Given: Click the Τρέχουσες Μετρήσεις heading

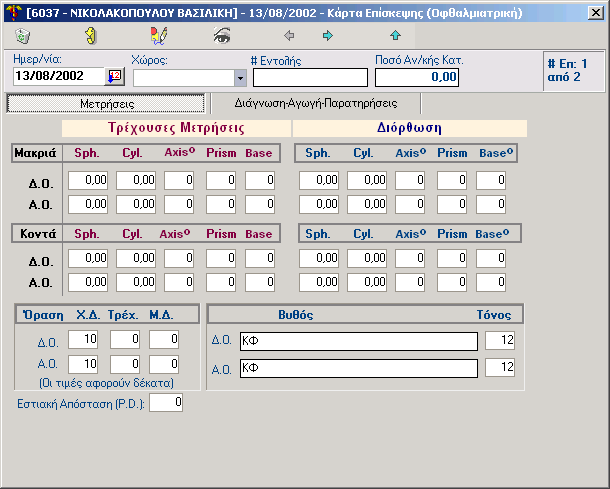Looking at the screenshot, I should pyautogui.click(x=176, y=128).
